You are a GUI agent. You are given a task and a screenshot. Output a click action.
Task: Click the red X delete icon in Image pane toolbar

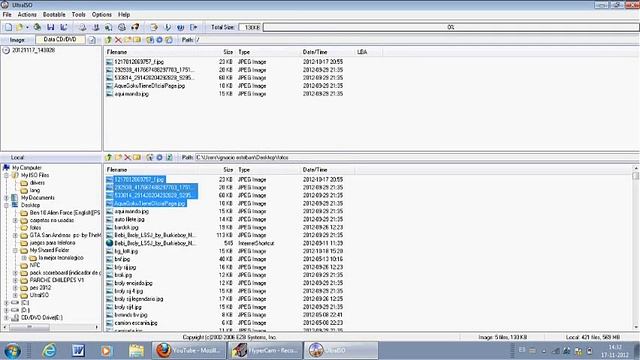point(118,40)
